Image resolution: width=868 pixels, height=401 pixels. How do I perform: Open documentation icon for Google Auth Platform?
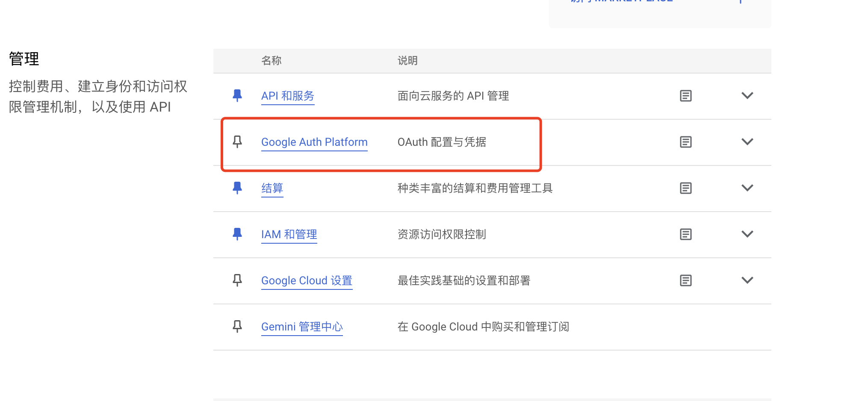click(685, 142)
